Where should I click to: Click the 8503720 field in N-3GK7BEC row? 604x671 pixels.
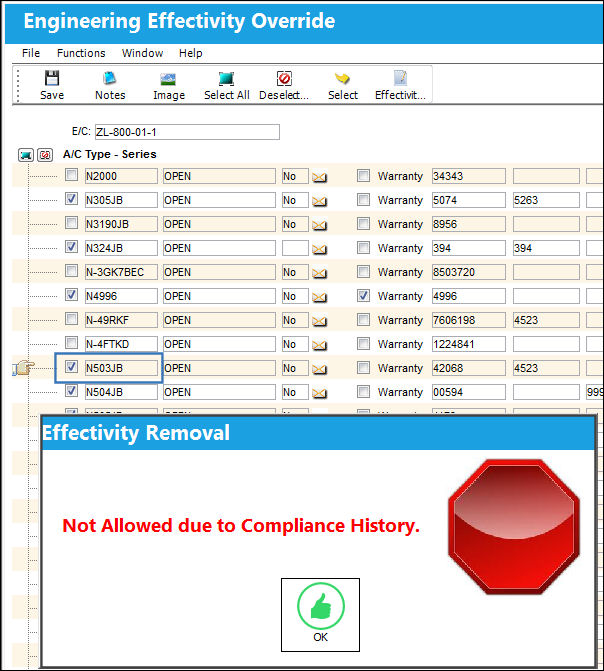click(468, 272)
